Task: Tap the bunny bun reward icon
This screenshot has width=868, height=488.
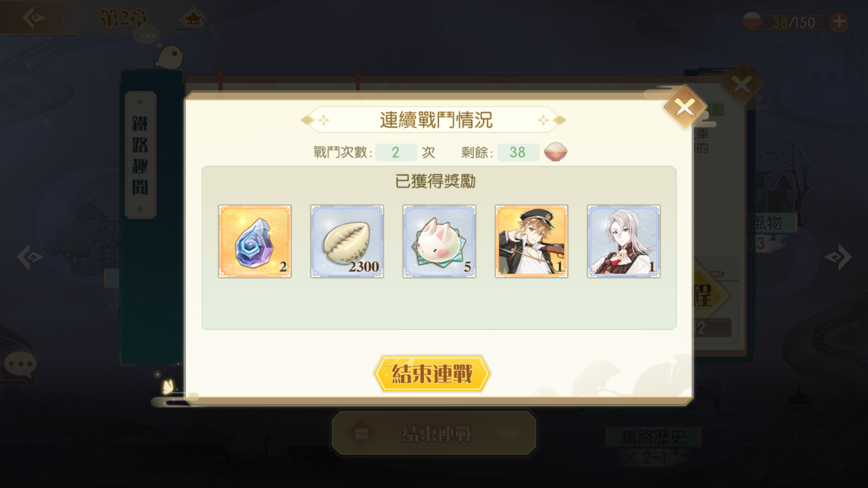Action: pos(439,241)
